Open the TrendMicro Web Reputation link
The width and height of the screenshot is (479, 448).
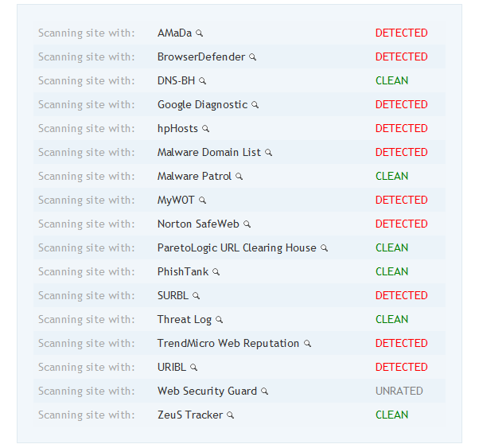point(228,343)
